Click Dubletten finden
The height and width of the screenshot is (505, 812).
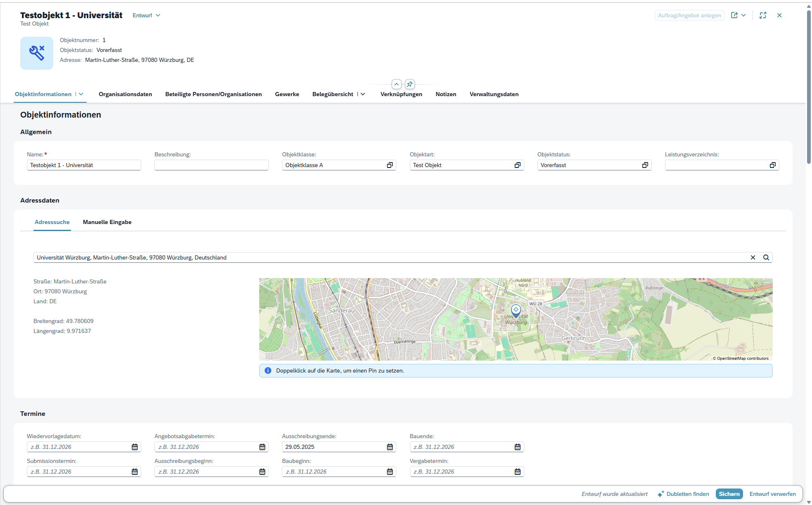coord(683,494)
